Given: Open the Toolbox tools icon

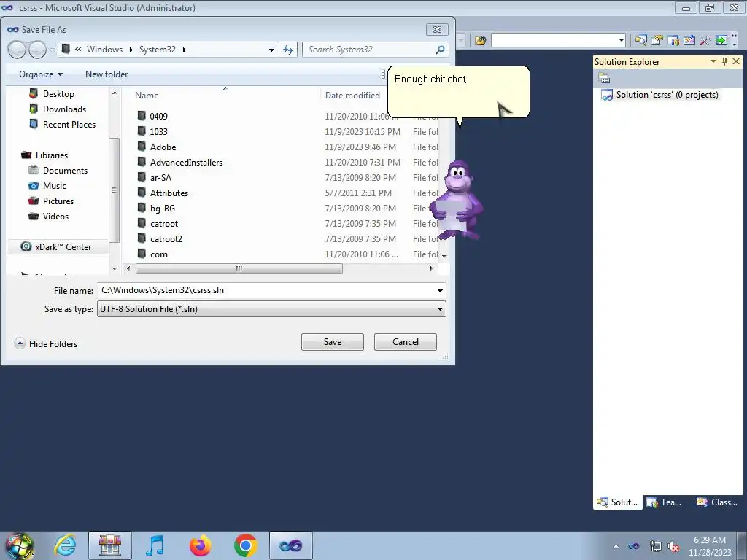Looking at the screenshot, I should (x=705, y=41).
